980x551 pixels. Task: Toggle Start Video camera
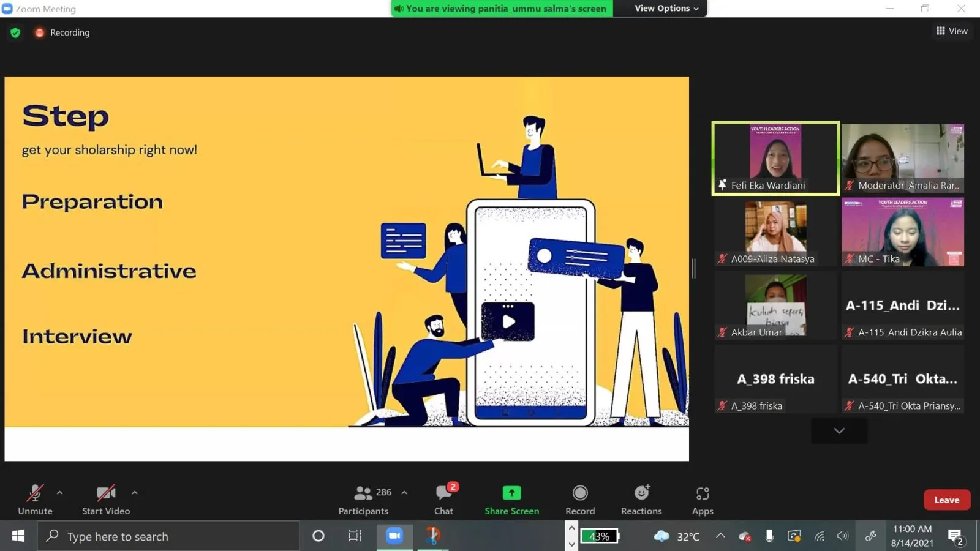(x=106, y=499)
